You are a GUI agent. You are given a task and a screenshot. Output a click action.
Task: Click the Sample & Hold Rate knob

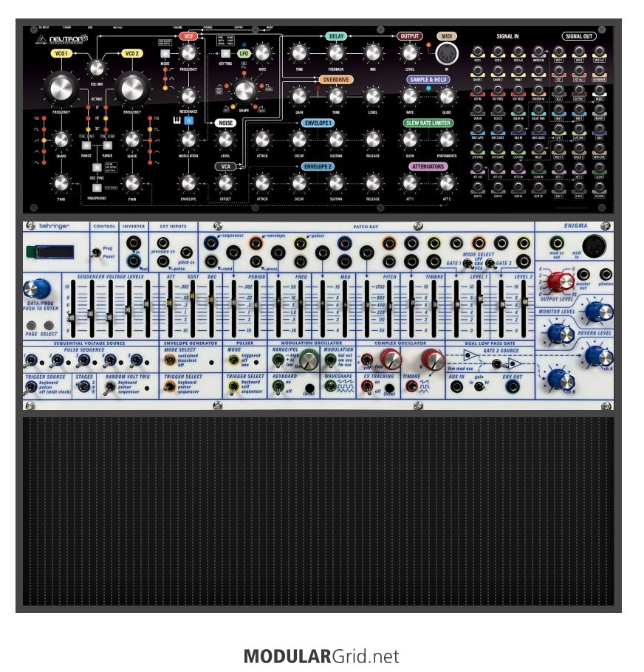coord(410,97)
